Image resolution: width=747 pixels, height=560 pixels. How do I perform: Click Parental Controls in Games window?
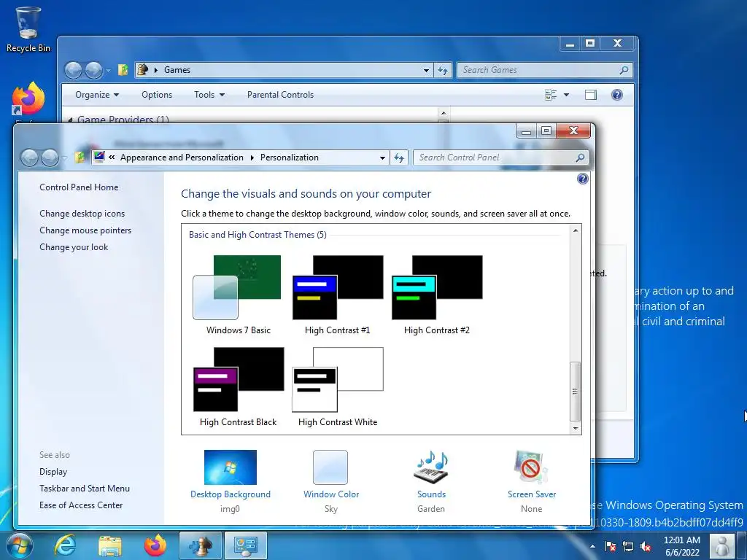point(280,95)
